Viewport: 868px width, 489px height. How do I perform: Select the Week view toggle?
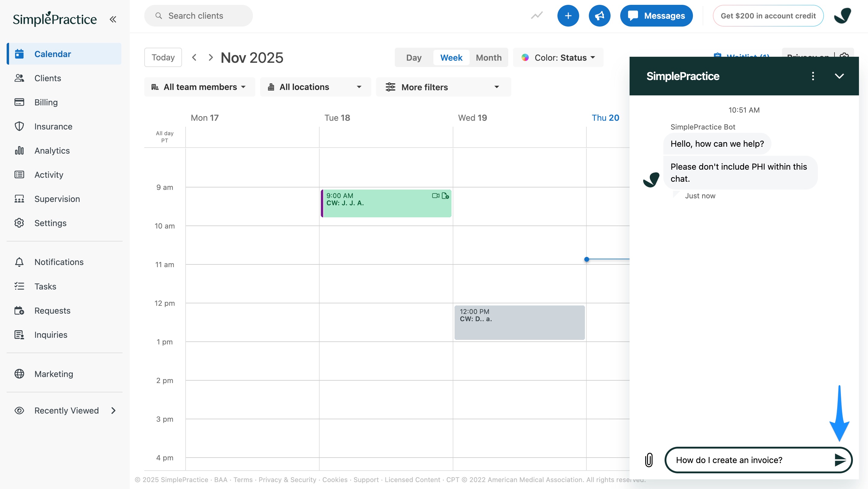click(451, 58)
